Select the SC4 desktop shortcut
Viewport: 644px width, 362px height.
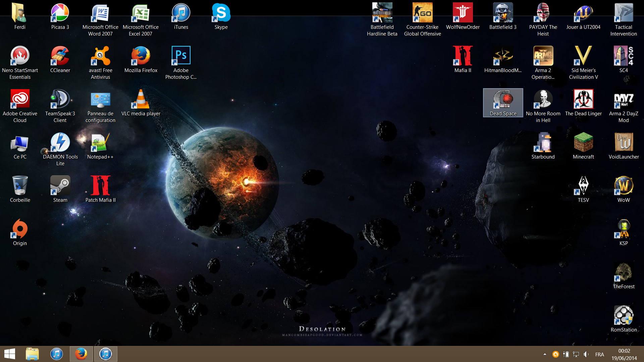pos(624,60)
